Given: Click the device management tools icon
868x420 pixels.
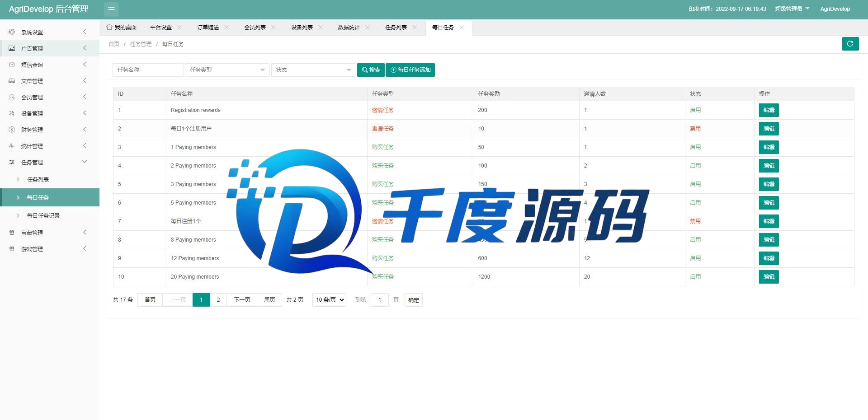Looking at the screenshot, I should [12, 113].
